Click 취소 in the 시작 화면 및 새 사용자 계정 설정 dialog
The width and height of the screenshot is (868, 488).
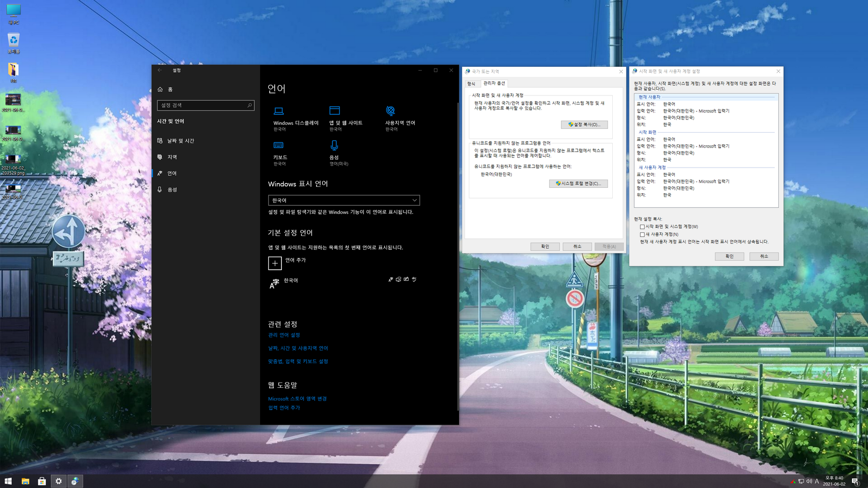[x=764, y=256]
